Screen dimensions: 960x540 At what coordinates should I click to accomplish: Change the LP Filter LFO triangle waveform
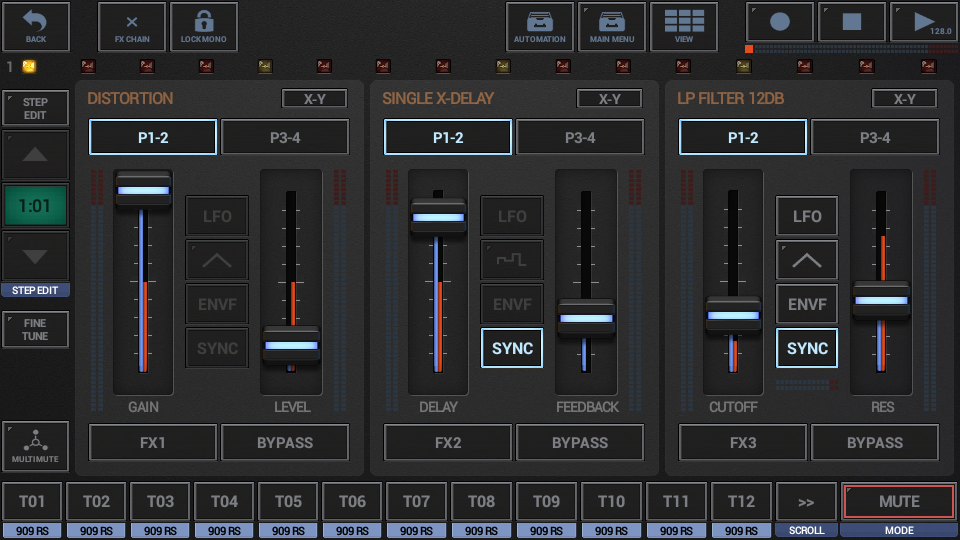pos(807,260)
